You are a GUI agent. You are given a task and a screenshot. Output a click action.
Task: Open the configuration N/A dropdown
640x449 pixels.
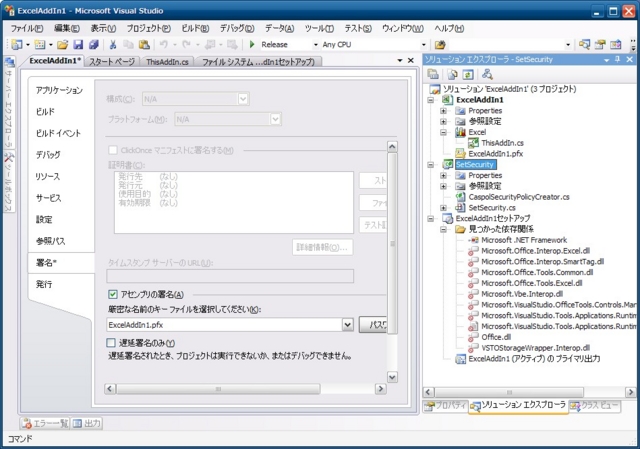243,99
